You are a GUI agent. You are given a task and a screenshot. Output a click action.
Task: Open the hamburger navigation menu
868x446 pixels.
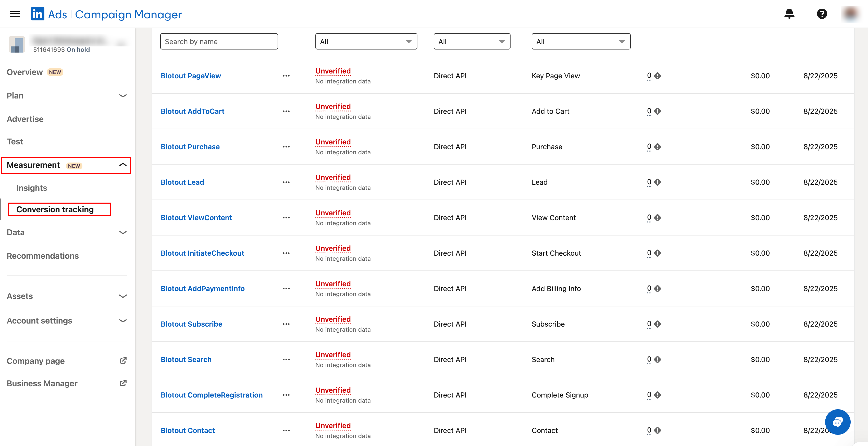[15, 14]
